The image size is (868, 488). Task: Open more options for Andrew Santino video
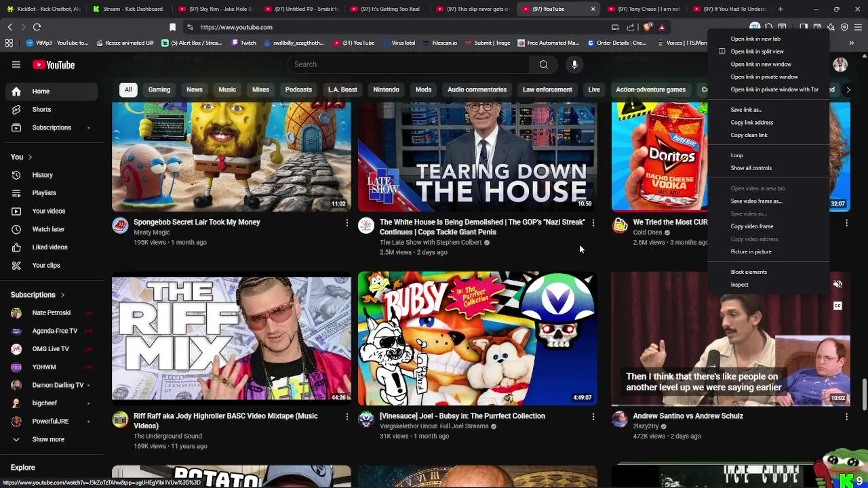[x=846, y=416]
